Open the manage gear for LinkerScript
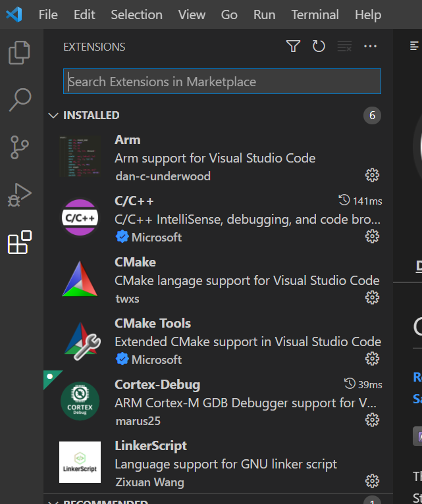Screen dimensions: 422x504 point(372,481)
